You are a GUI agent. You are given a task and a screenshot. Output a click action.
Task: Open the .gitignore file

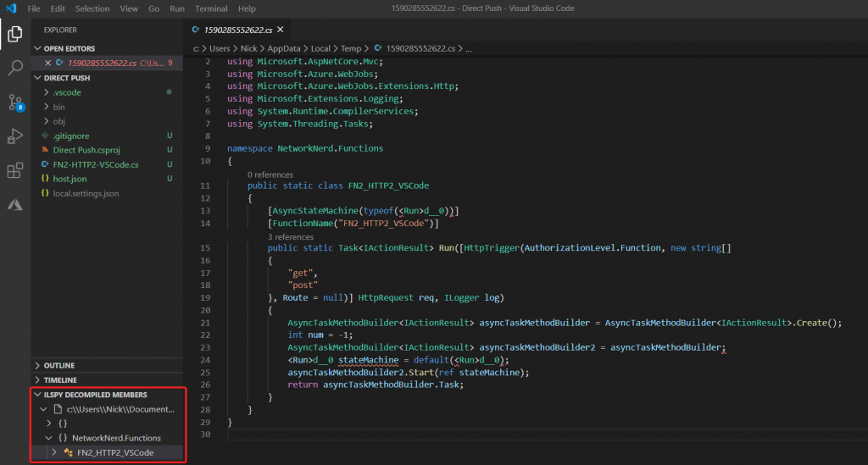71,136
